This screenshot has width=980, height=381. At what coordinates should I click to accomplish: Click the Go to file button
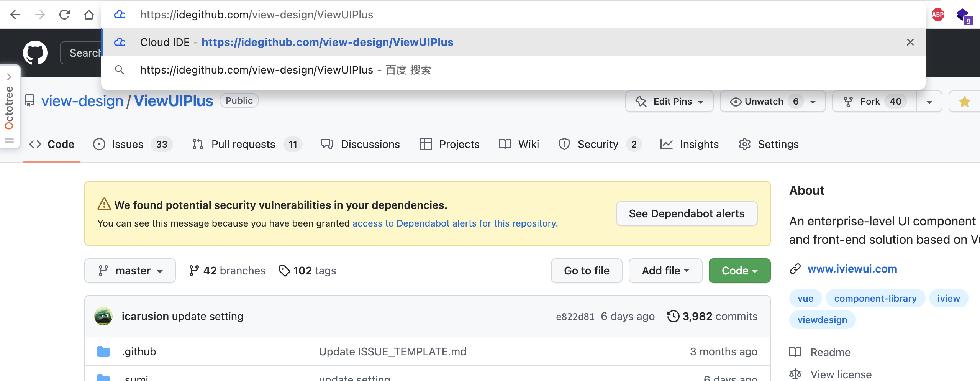587,271
